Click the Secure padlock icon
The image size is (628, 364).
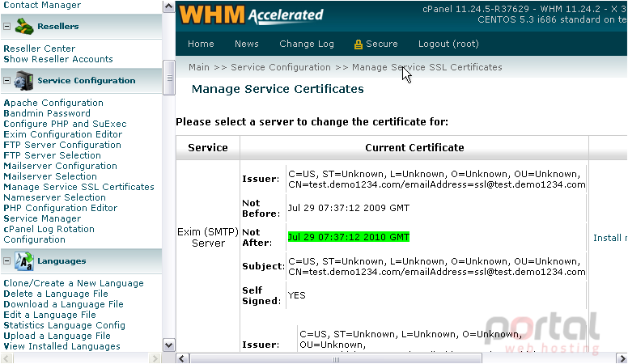pyautogui.click(x=358, y=44)
